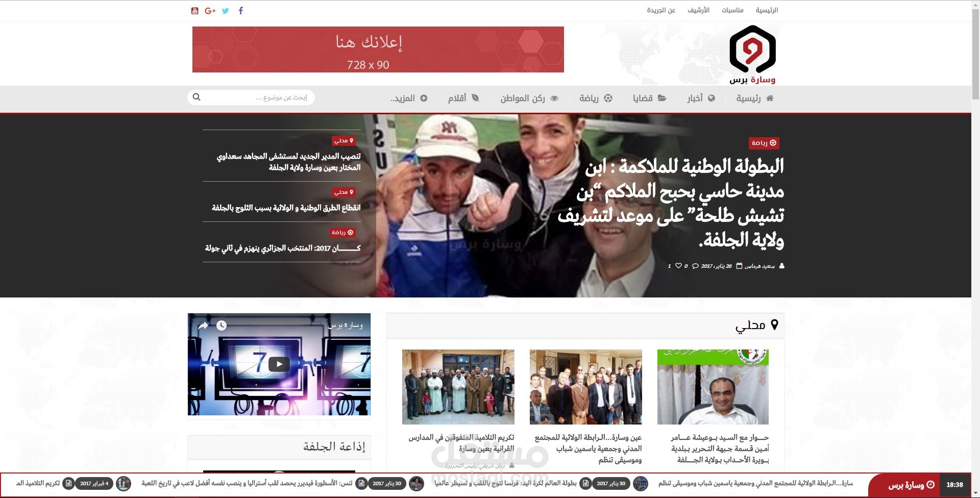Click the إذاعة الجلفة widget heading
This screenshot has height=498, width=980.
(334, 447)
